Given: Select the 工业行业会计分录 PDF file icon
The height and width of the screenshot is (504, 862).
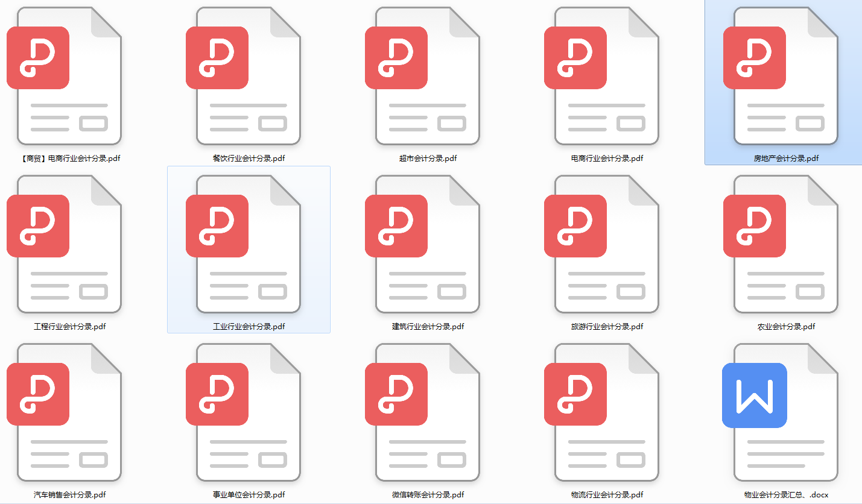Looking at the screenshot, I should coord(243,244).
